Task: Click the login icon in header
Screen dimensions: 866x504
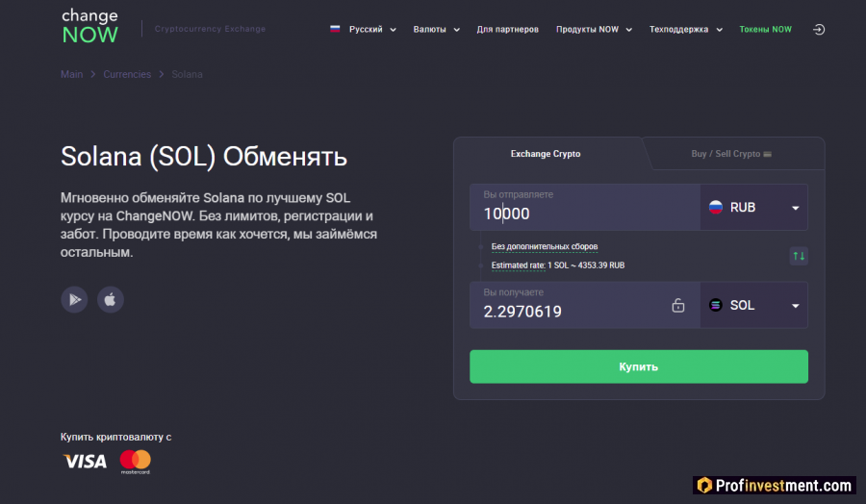Action: (x=819, y=29)
